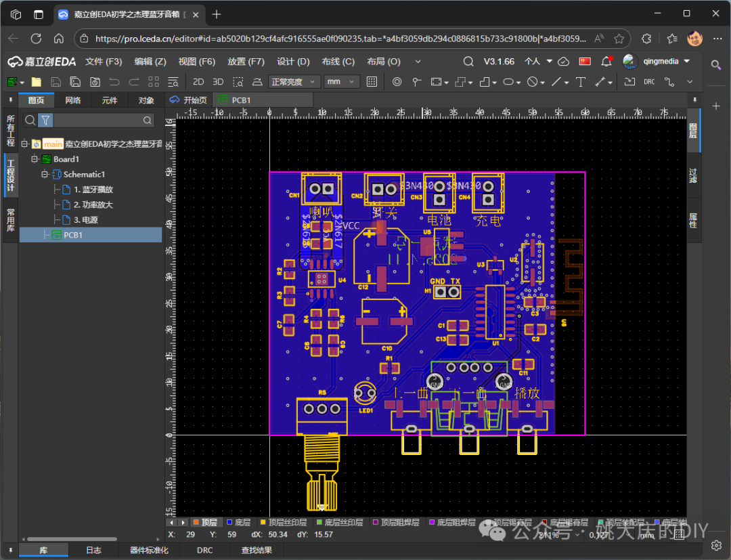Viewport: 731px width, 560px height.
Task: Click the undo arrow icon
Action: pos(114,82)
